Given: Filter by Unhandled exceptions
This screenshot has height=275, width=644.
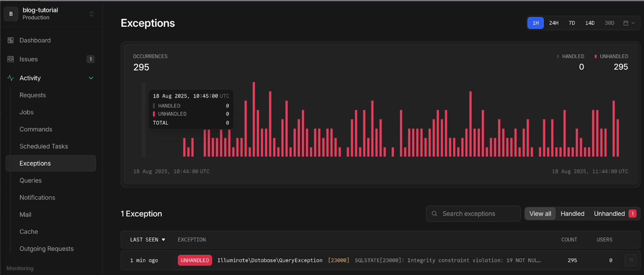Looking at the screenshot, I should tap(615, 214).
